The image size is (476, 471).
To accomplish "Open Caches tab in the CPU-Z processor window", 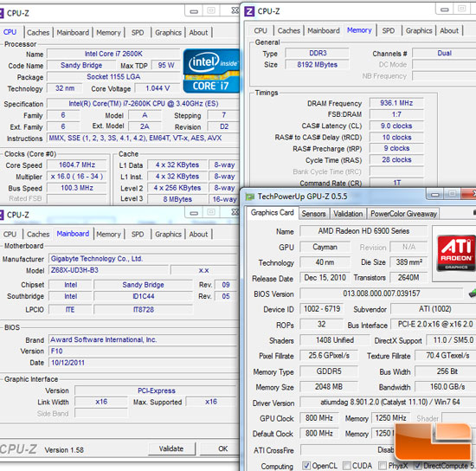I will coord(38,33).
